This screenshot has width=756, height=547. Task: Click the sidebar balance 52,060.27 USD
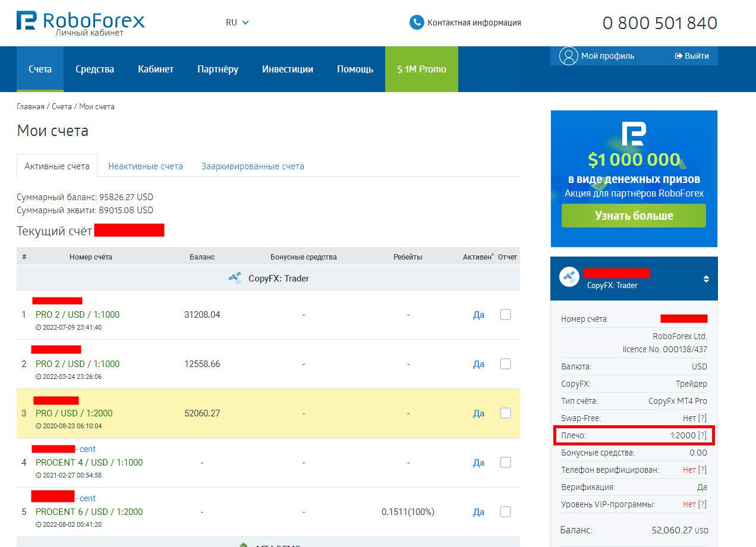pyautogui.click(x=680, y=530)
